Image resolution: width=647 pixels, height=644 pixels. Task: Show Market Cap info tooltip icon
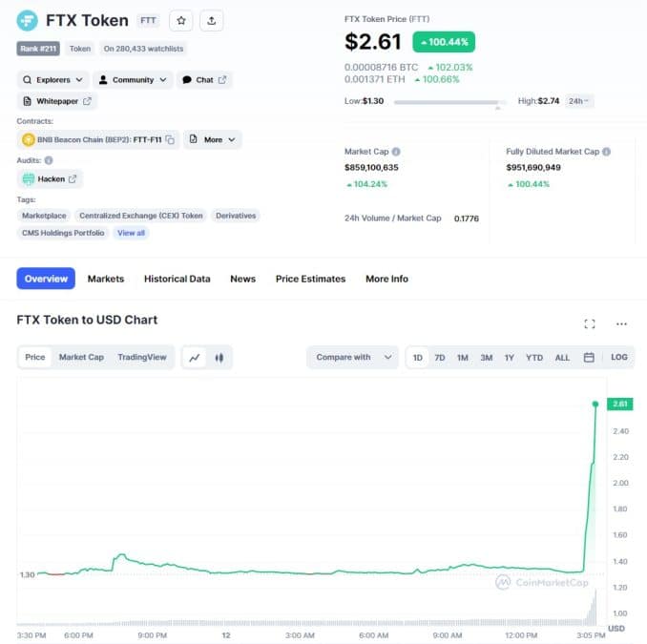[x=396, y=152]
